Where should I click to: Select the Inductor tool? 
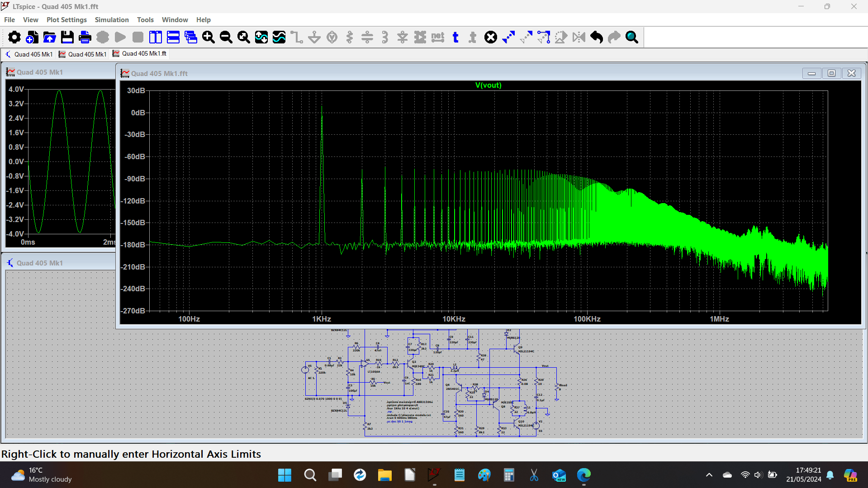pyautogui.click(x=385, y=37)
